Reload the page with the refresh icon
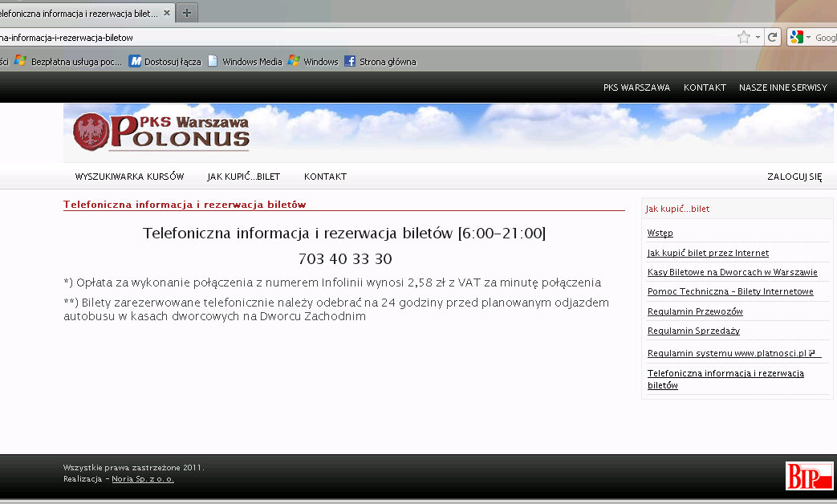Screen dimensions: 837x504 pos(773,37)
